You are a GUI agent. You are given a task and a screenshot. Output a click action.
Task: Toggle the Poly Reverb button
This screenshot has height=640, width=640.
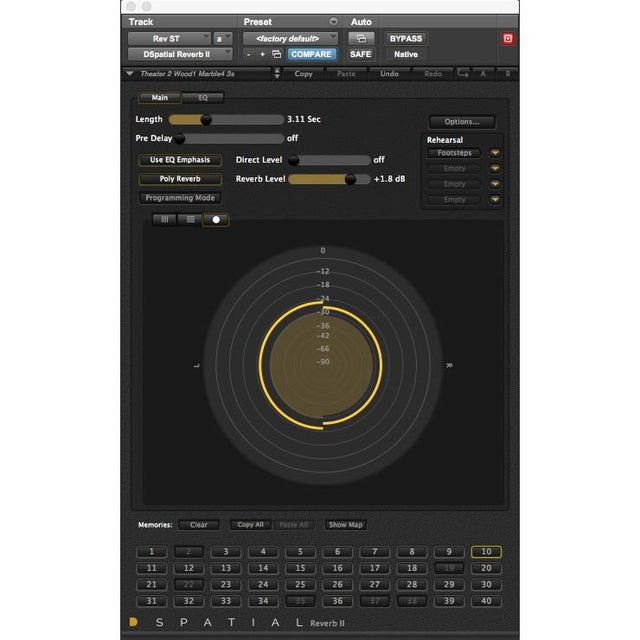point(180,179)
